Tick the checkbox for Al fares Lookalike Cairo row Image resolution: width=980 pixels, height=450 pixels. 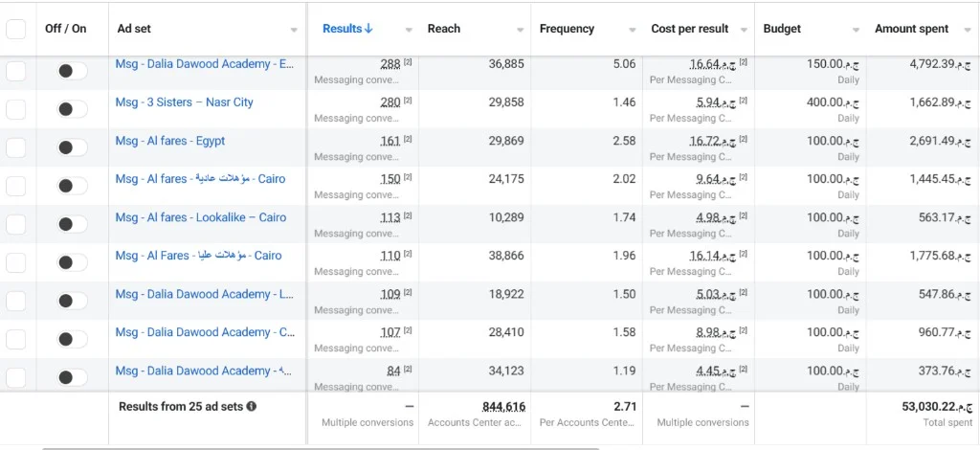pos(15,224)
